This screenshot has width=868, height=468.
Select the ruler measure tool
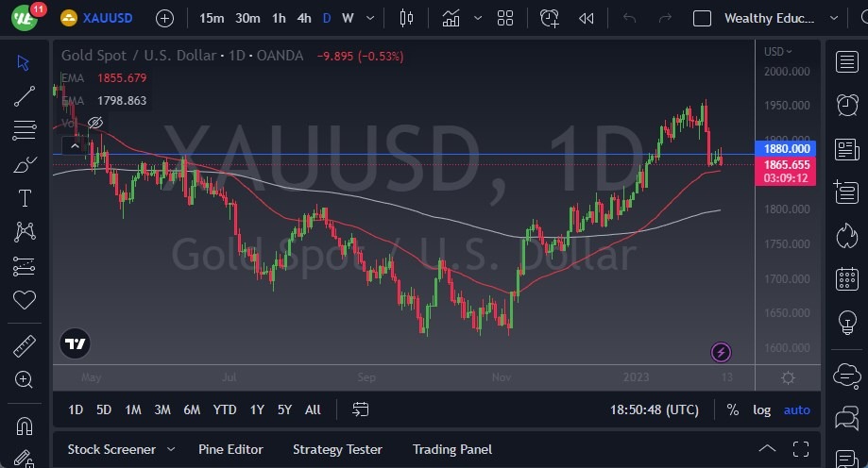point(25,346)
